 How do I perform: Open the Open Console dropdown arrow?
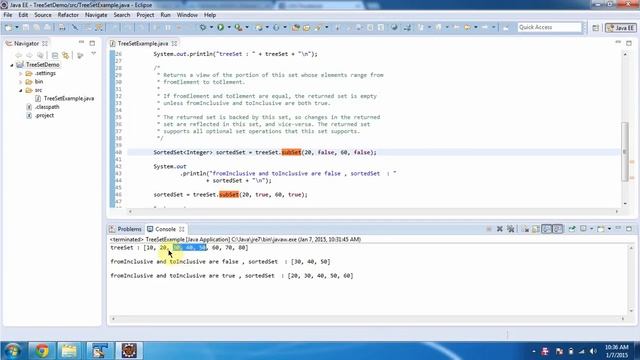(x=609, y=229)
